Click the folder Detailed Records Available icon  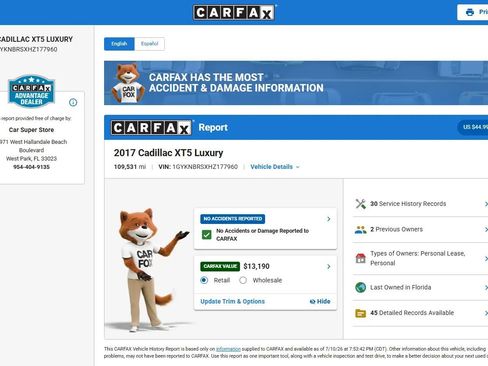(x=360, y=313)
